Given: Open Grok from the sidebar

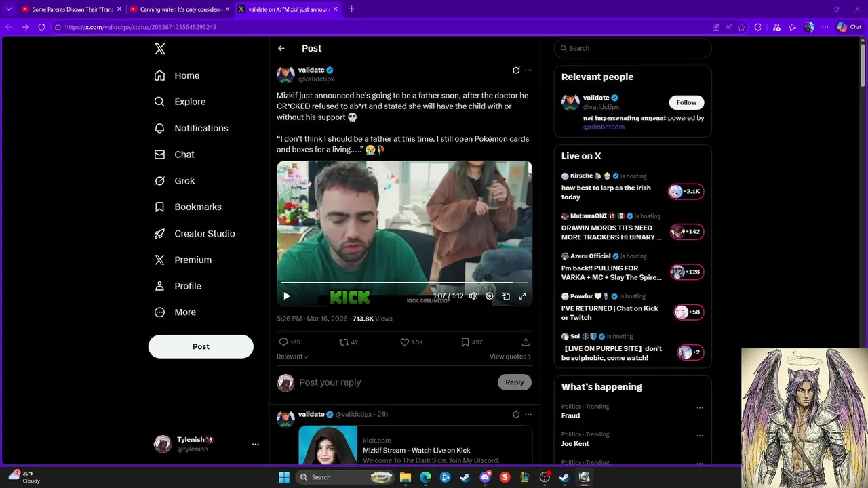Looking at the screenshot, I should pos(174,181).
